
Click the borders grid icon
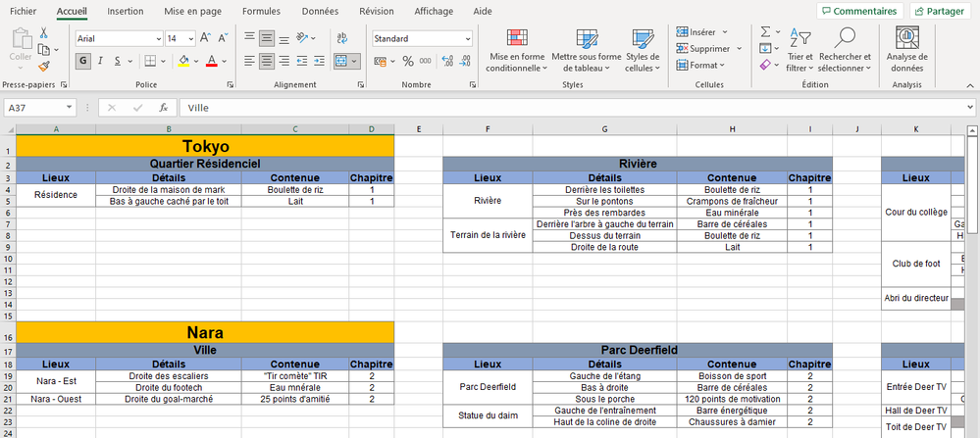tap(150, 61)
